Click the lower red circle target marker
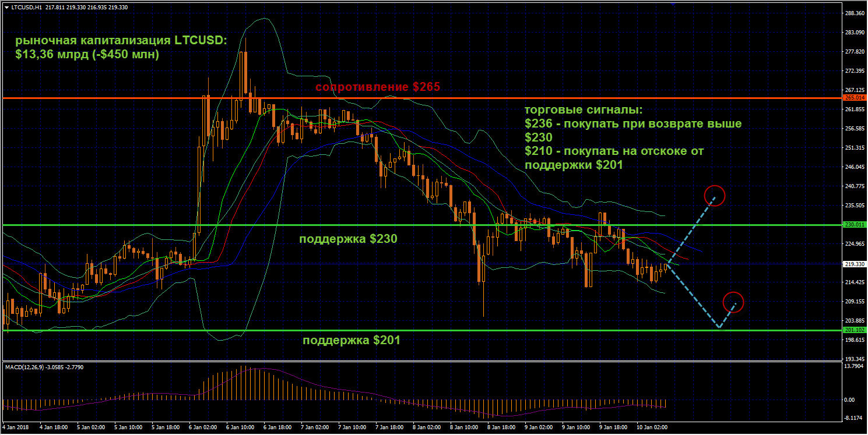The height and width of the screenshot is (435, 868). coord(733,302)
